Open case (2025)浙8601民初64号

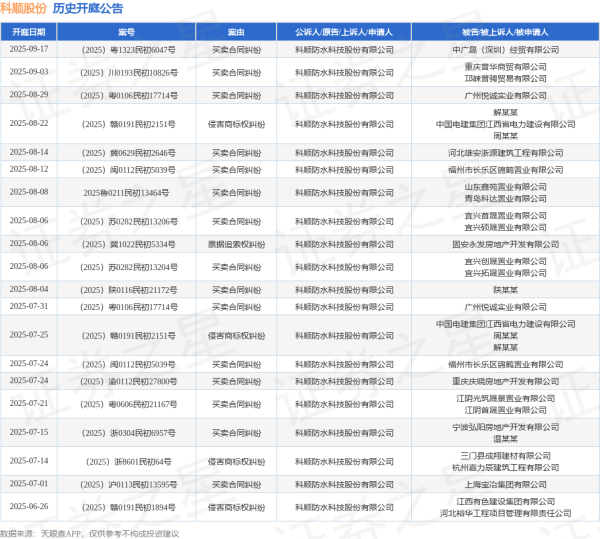(x=126, y=461)
